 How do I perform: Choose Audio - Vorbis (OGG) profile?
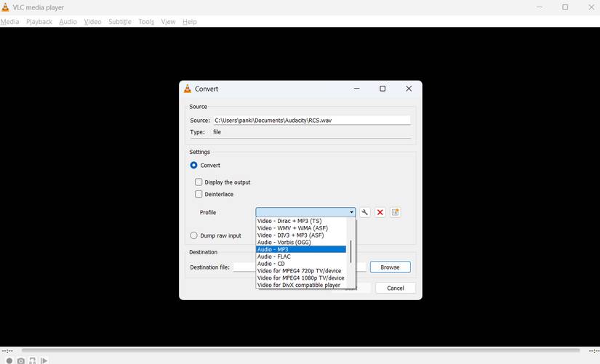pyautogui.click(x=301, y=243)
